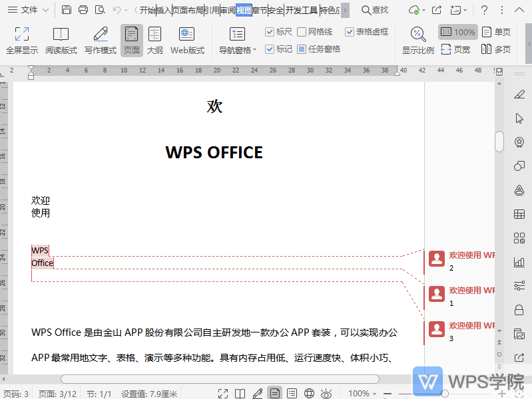Switch to full screen display (全屏显示)
Image resolution: width=532 pixels, height=399 pixels.
pos(22,41)
